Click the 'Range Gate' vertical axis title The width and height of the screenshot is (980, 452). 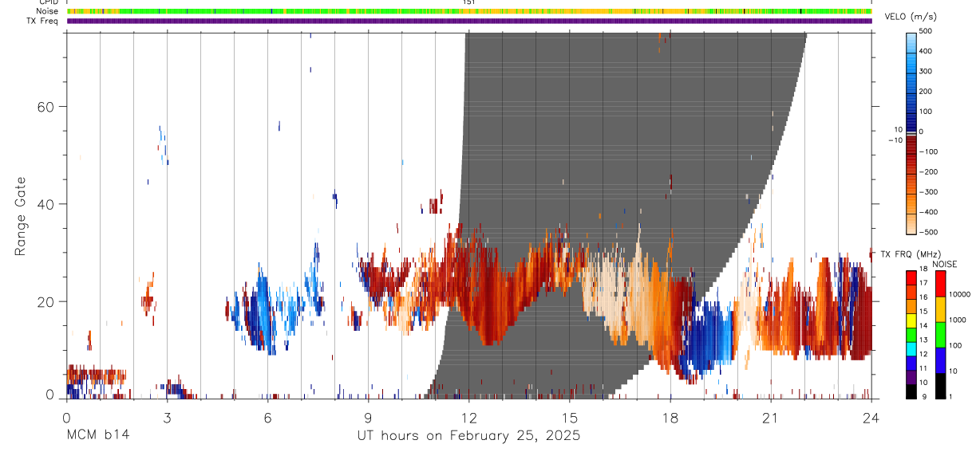(x=20, y=218)
